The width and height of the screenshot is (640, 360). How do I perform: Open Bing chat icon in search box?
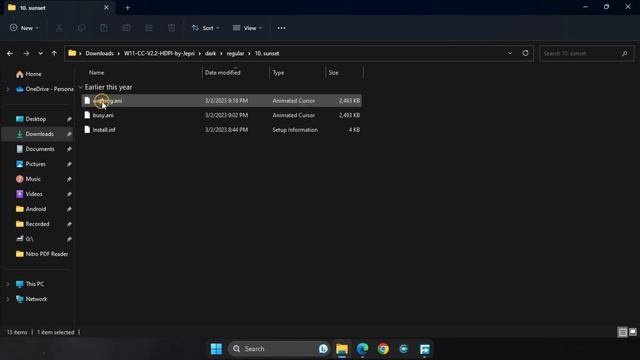tap(323, 349)
